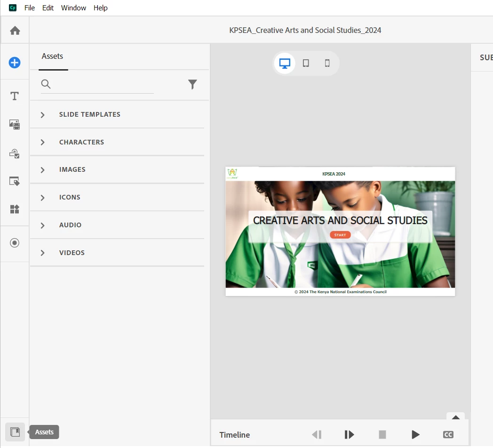Image resolution: width=493 pixels, height=448 pixels.
Task: Open the Interactions cursor-window icon
Action: click(15, 181)
